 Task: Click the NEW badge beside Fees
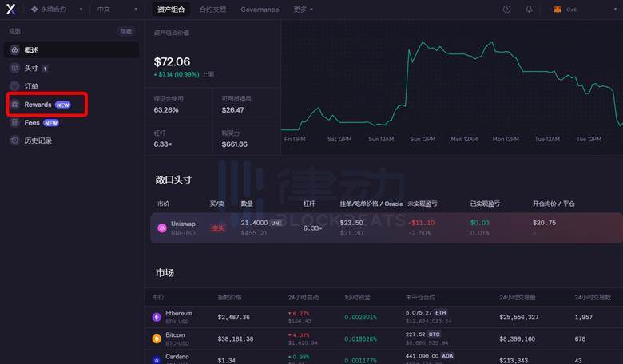(51, 123)
